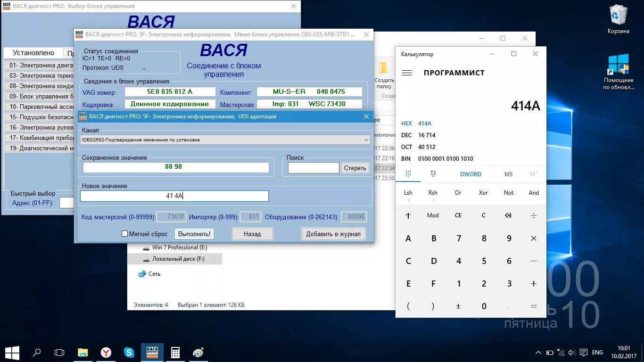Click the Mod key in calculator
Image resolution: width=644 pixels, height=362 pixels.
tap(433, 215)
